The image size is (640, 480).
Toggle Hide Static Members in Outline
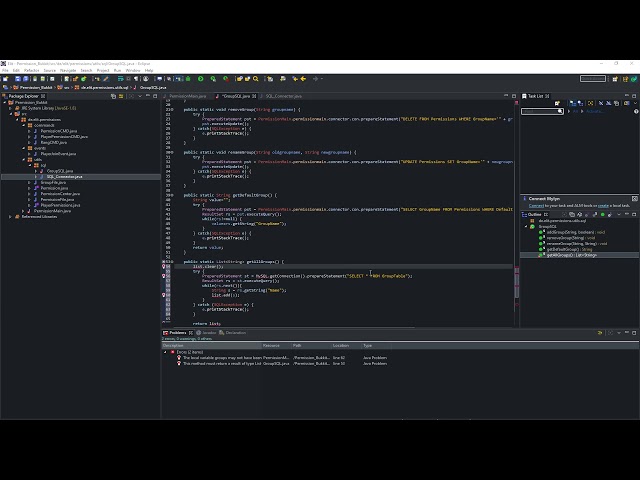[595, 214]
